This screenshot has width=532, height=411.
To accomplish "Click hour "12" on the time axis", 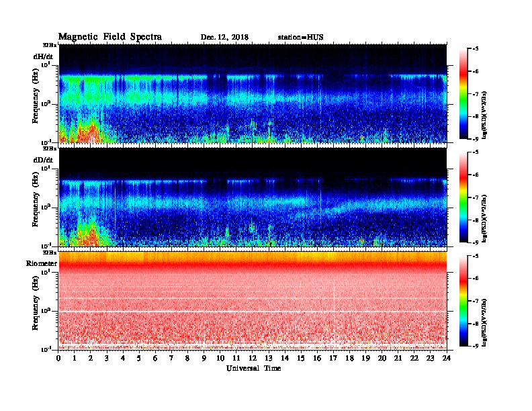I will (x=253, y=358).
